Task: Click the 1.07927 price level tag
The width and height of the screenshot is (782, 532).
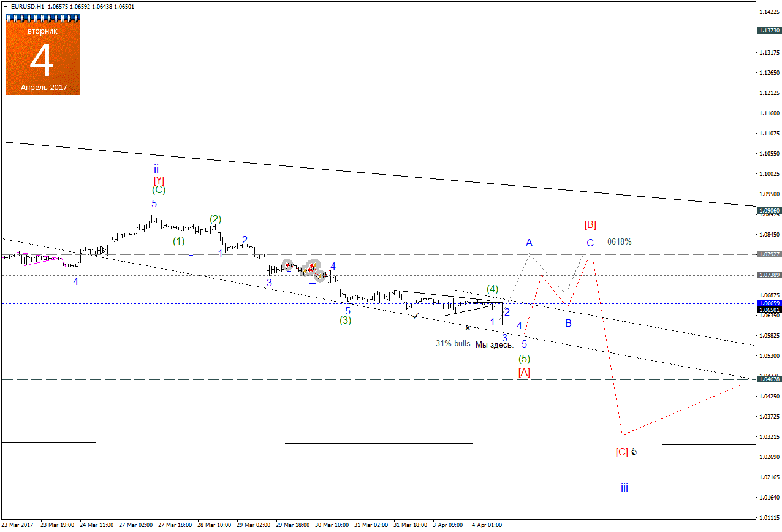Action: pyautogui.click(x=769, y=254)
